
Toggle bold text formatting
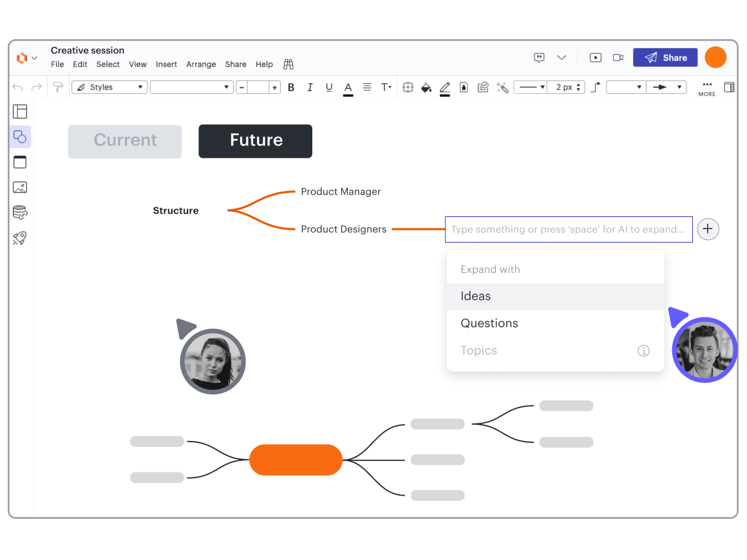[291, 88]
